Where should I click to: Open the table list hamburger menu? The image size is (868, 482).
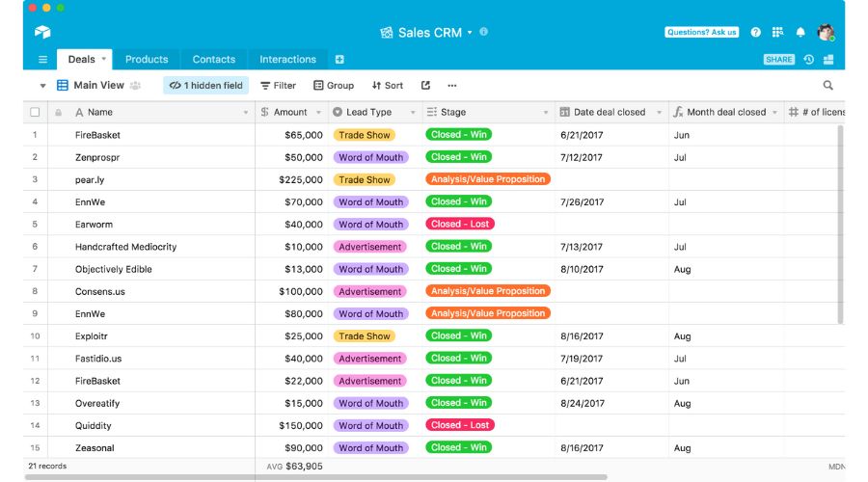[42, 59]
